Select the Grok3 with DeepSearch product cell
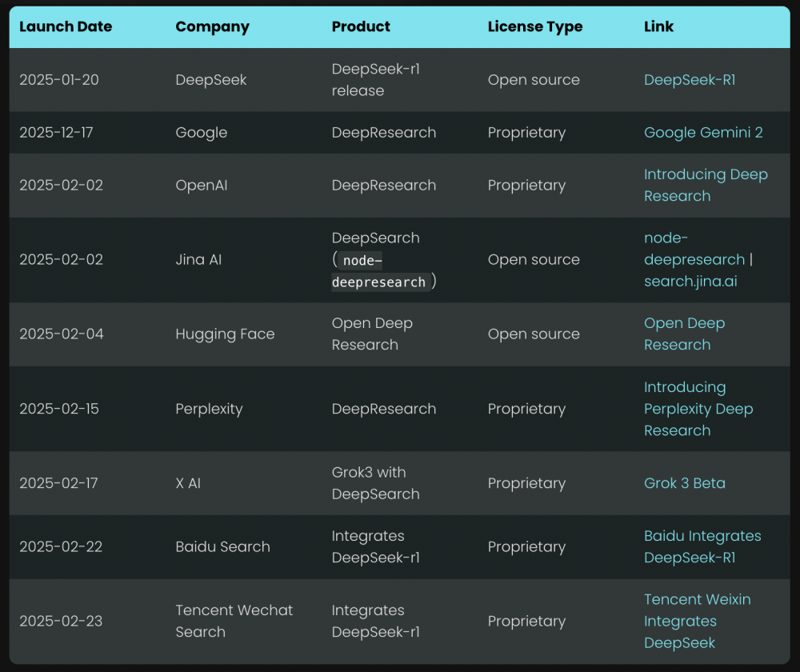The image size is (800, 672). pyautogui.click(x=375, y=482)
